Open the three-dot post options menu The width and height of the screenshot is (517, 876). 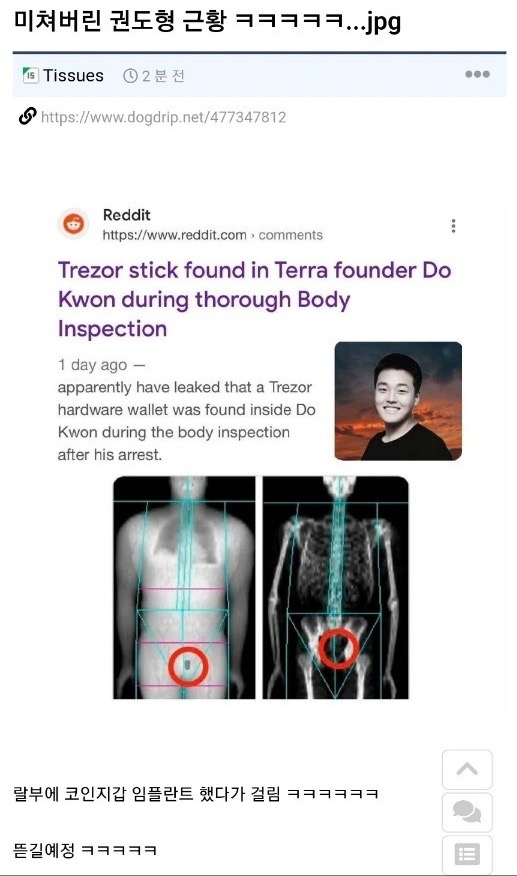[x=477, y=74]
